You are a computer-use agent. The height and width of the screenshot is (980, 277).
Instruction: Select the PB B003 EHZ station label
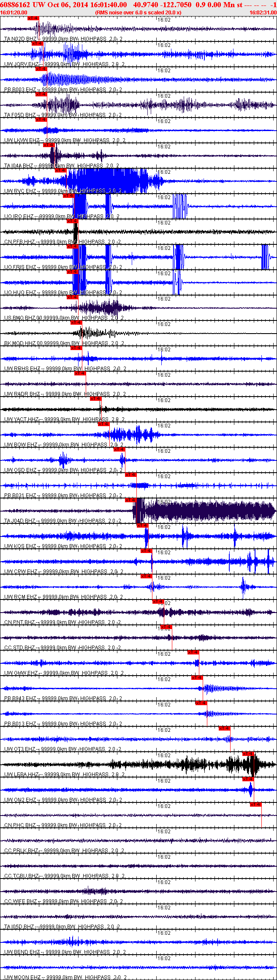pos(63,90)
